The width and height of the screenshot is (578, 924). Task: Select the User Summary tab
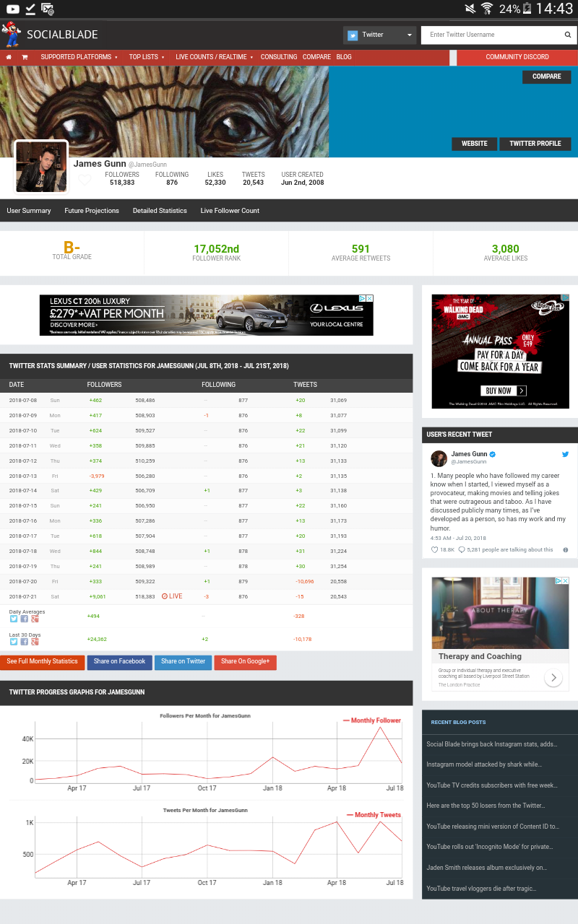pos(29,211)
